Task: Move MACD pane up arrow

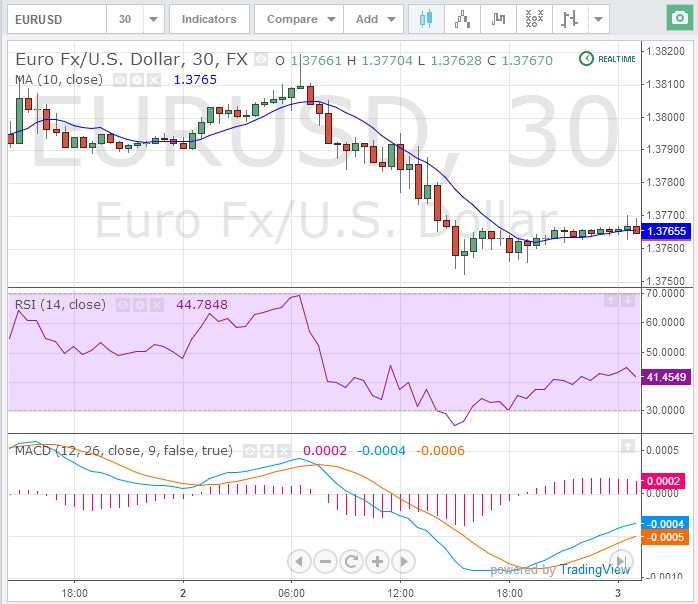Action: (628, 446)
